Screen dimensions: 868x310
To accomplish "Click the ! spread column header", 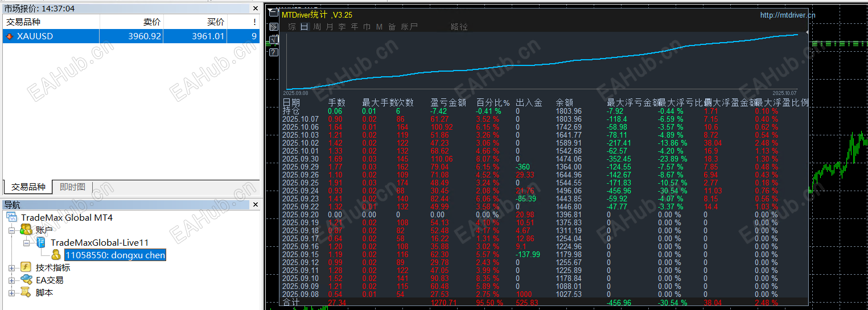I will tap(244, 22).
